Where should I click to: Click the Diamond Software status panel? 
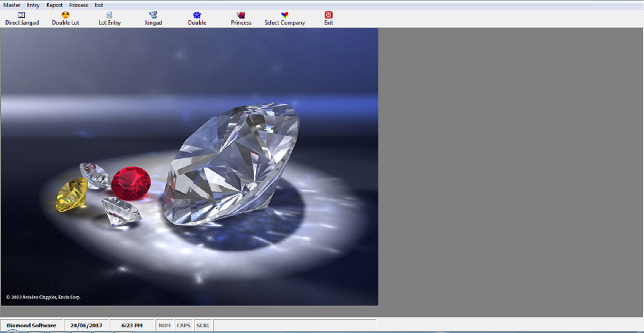pyautogui.click(x=31, y=325)
